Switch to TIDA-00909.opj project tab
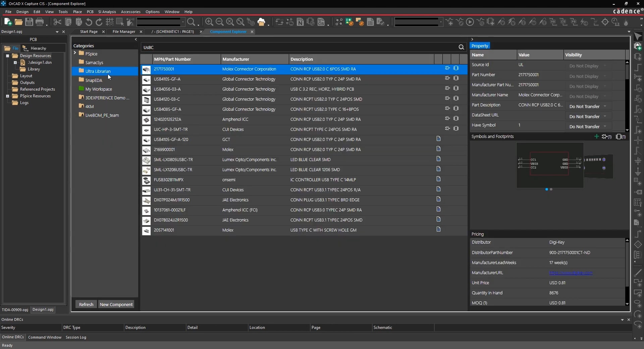The height and width of the screenshot is (349, 644). coord(15,310)
